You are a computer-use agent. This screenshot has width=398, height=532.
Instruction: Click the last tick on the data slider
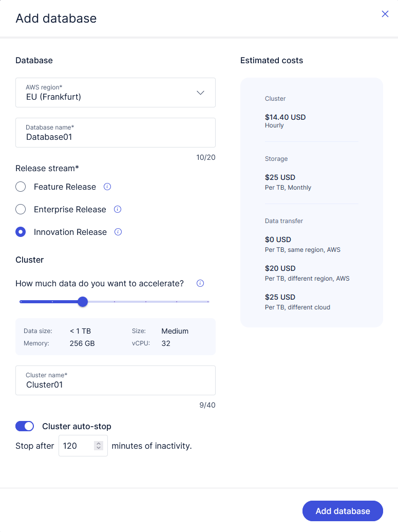(208, 302)
